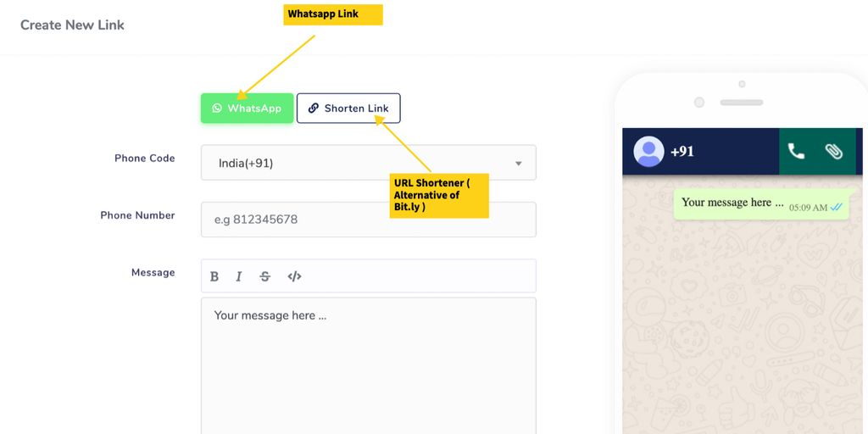Apply strikethrough formatting to message
The image size is (868, 434).
[265, 276]
